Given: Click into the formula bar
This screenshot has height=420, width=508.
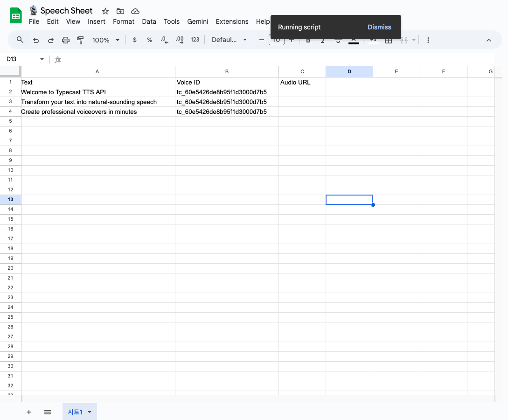Looking at the screenshot, I should pos(278,59).
